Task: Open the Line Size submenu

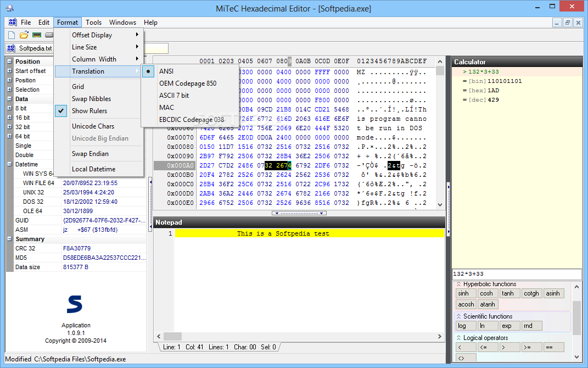Action: tap(99, 47)
